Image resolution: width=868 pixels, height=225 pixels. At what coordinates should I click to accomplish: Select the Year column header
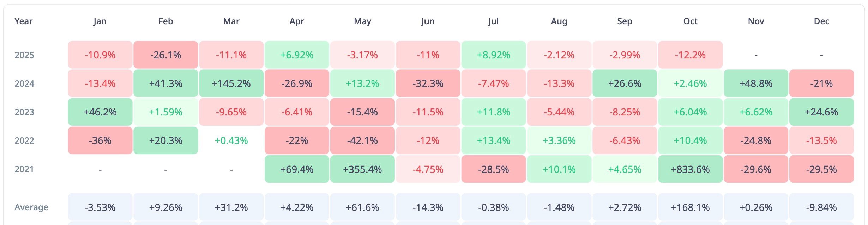pyautogui.click(x=23, y=21)
